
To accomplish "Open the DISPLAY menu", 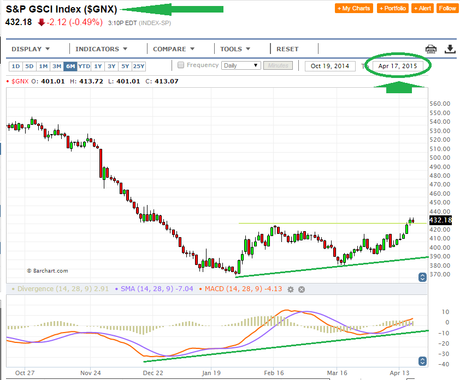I will click(30, 49).
